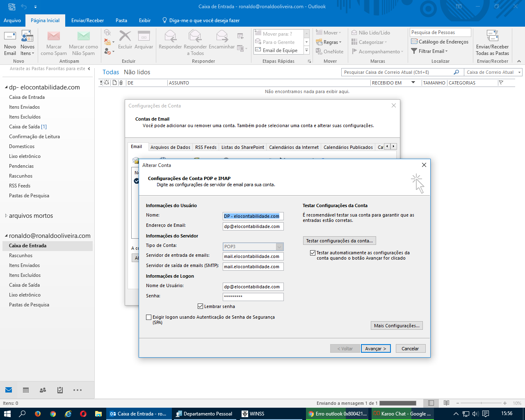
Task: Open File Explorer from the taskbar
Action: (98, 414)
